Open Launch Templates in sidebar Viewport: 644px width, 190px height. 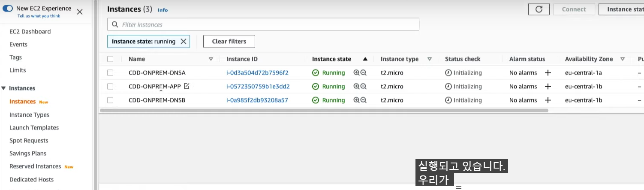pos(34,127)
